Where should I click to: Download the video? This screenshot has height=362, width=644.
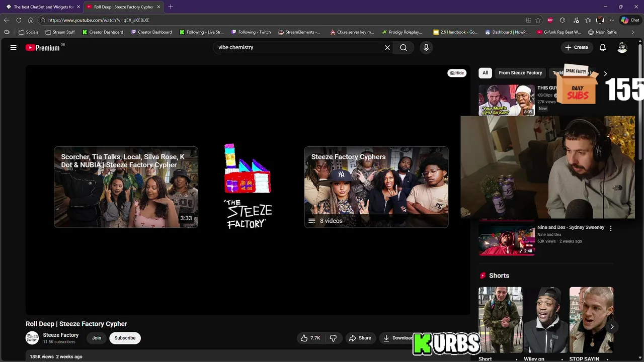(x=397, y=338)
